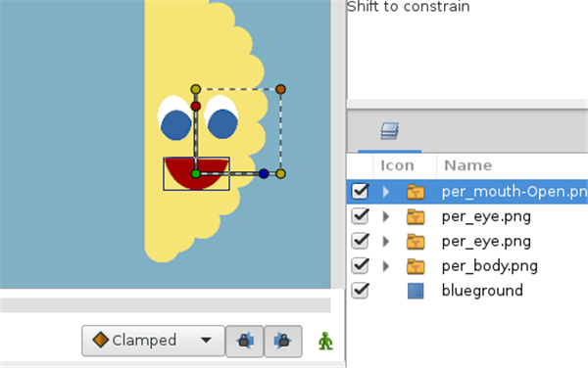The image size is (588, 368).
Task: Click the per_body.png folder icon
Action: pos(416,266)
